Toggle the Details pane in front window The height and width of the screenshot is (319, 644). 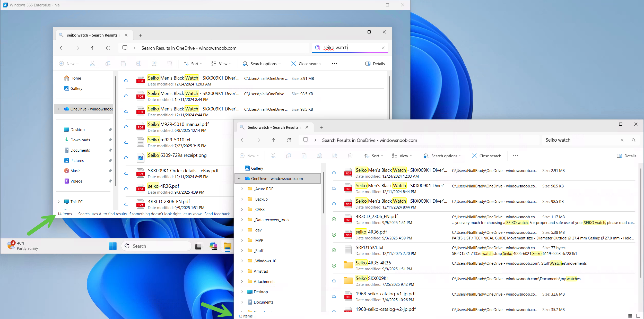[x=626, y=156]
